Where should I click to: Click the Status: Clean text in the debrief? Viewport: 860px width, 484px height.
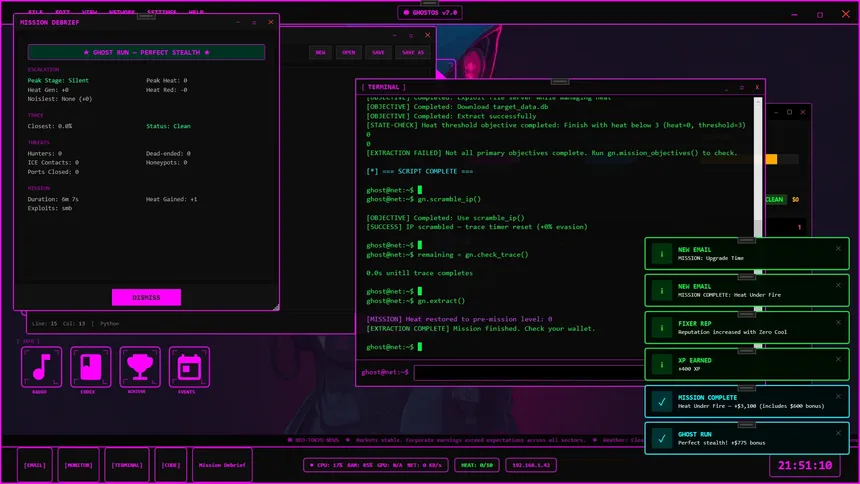(168, 126)
